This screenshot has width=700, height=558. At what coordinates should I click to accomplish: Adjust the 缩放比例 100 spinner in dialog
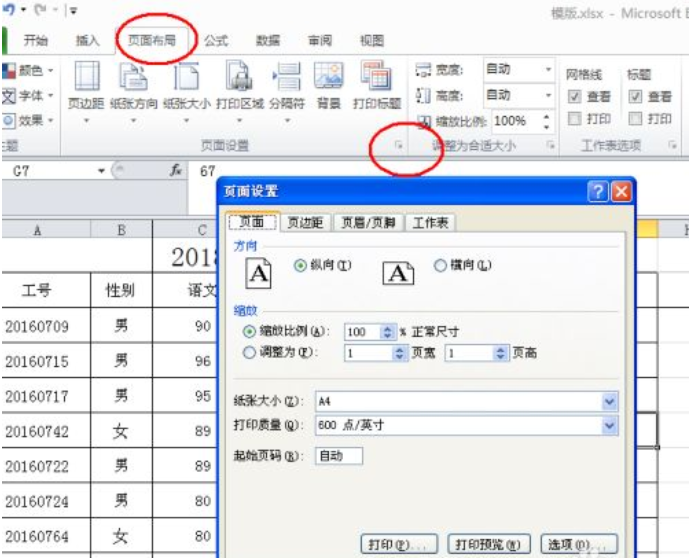388,332
